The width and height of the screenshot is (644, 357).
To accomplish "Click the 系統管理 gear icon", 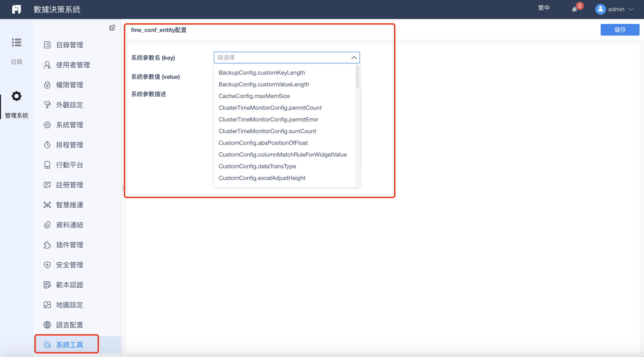I will click(47, 125).
